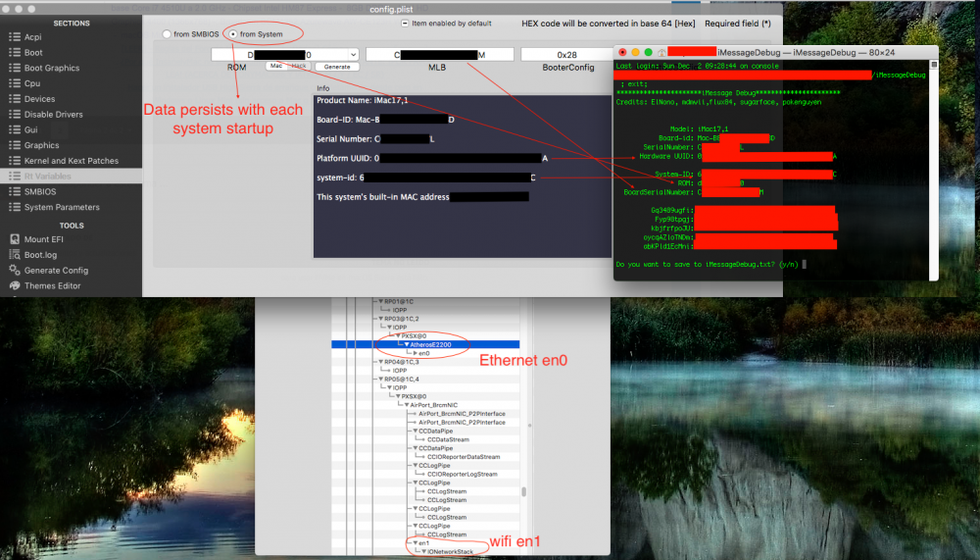This screenshot has width=980, height=560.
Task: Select the 'from SMBIOS' radio button
Action: 167,34
